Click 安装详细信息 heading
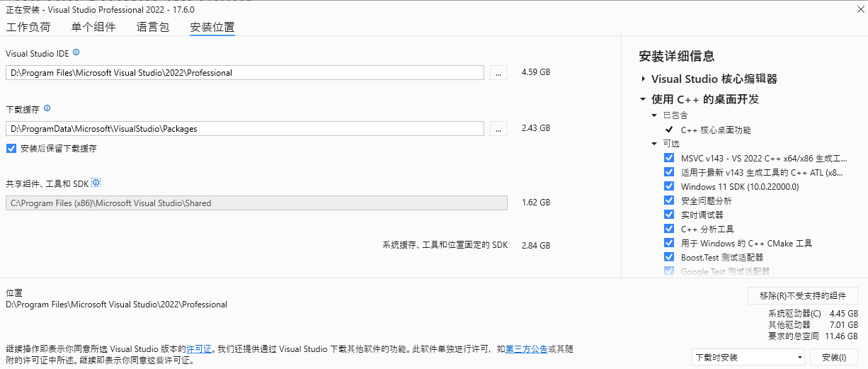Image resolution: width=868 pixels, height=369 pixels. pos(677,57)
